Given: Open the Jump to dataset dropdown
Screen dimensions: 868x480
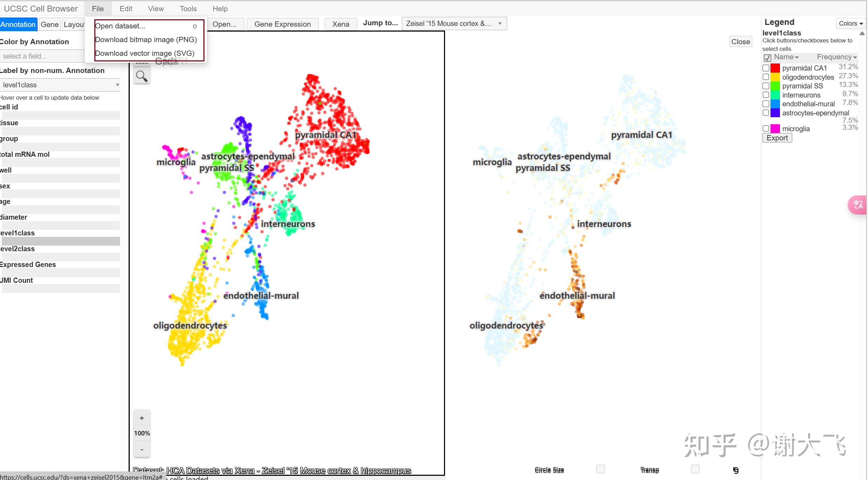Looking at the screenshot, I should [x=454, y=24].
